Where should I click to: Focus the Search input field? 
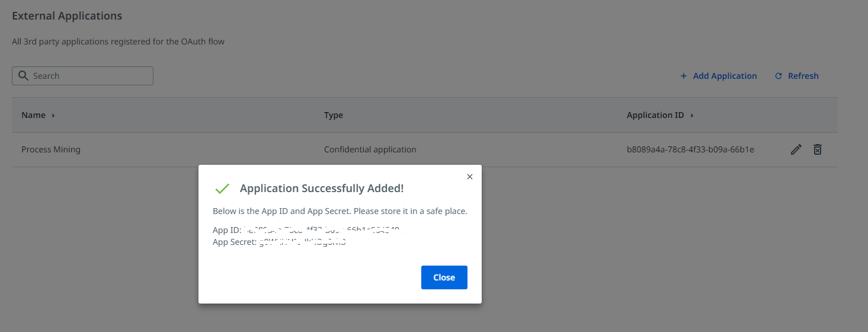[89, 76]
